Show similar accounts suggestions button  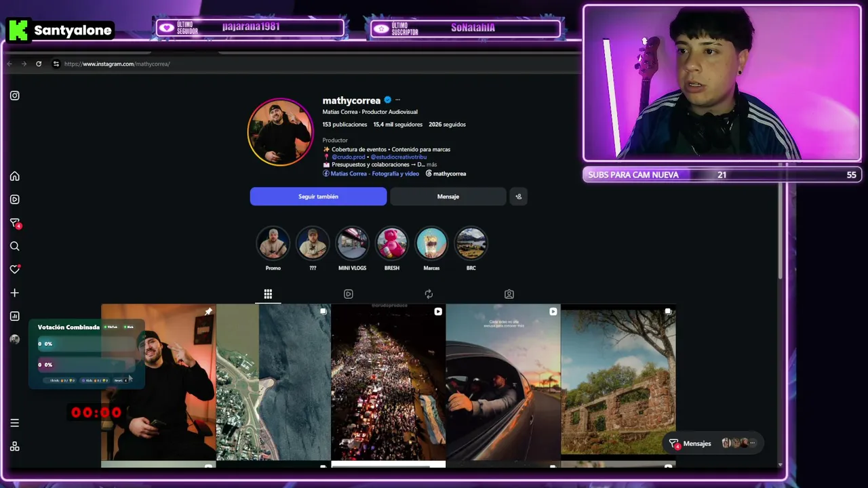519,197
